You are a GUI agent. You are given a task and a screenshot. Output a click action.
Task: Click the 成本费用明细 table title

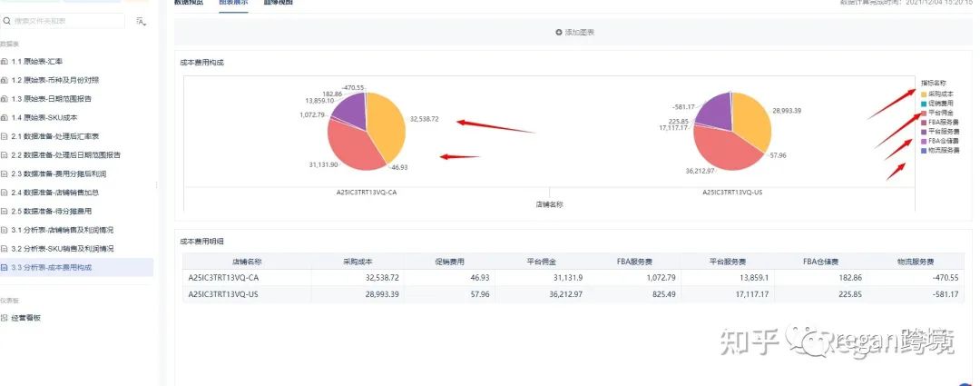[x=201, y=242]
